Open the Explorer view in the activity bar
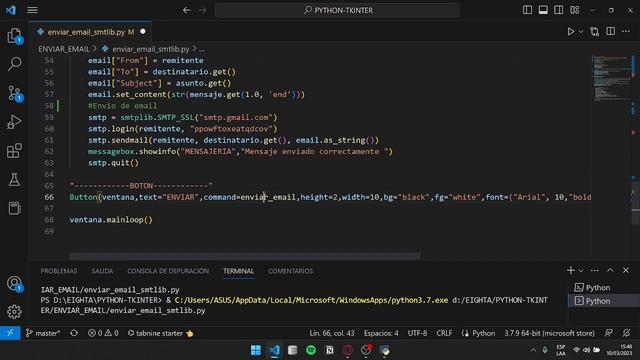The width and height of the screenshot is (640, 360). coord(14,36)
